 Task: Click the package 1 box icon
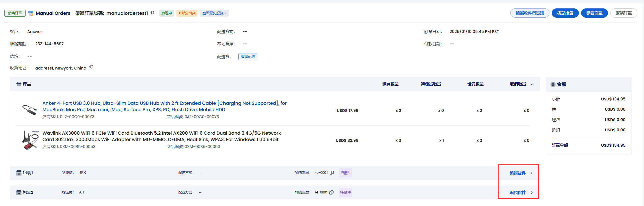pyautogui.click(x=19, y=173)
